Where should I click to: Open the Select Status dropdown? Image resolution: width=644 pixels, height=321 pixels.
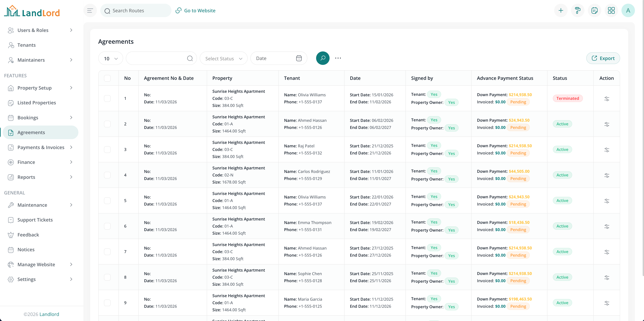[223, 58]
